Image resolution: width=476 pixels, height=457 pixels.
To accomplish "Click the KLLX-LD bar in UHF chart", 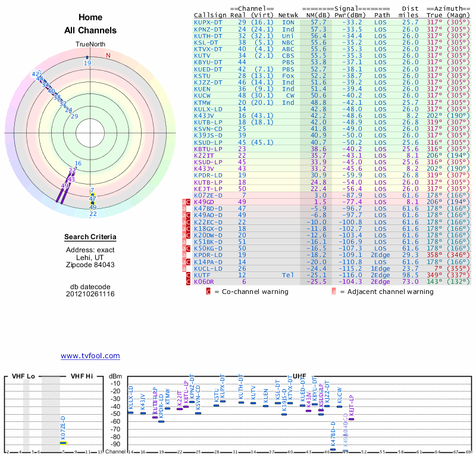I will tap(130, 412).
